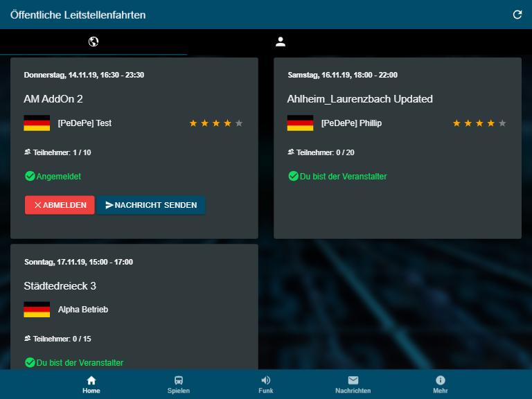Screen dimensions: 532x399
Task: Click participants icon beside Teilnehmer: 1 / 10
Action: click(x=28, y=152)
